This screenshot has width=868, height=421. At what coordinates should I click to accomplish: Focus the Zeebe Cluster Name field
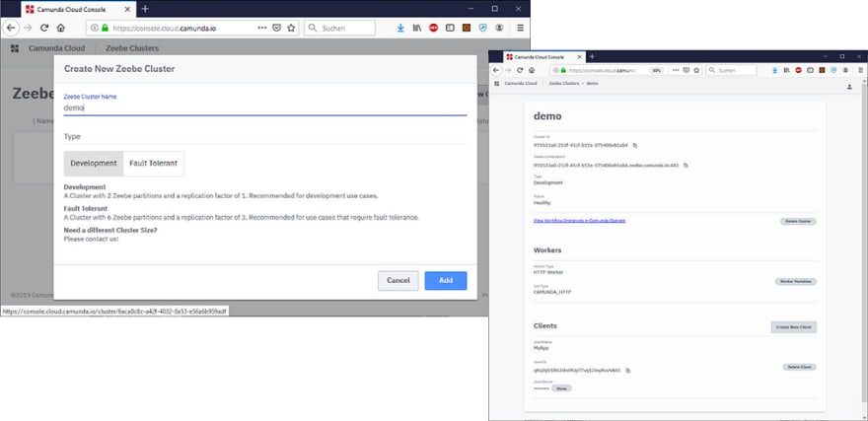tap(265, 108)
